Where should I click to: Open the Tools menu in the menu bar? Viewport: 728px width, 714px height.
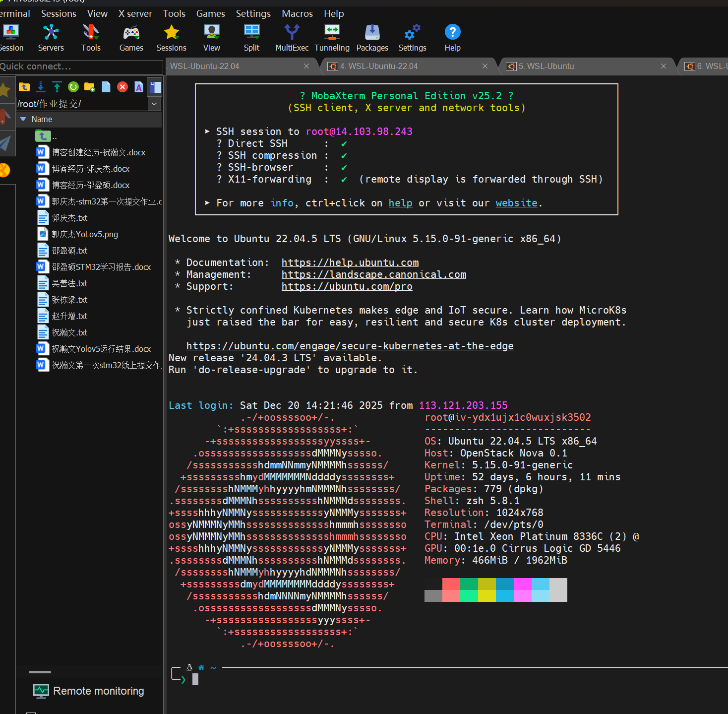pos(174,13)
